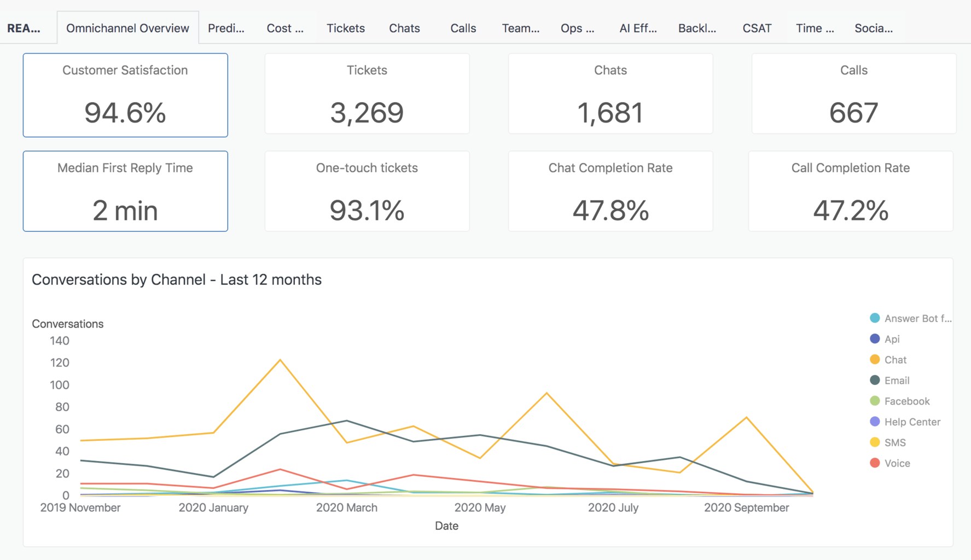This screenshot has height=560, width=971.
Task: Switch to the Tickets tab
Action: (345, 28)
